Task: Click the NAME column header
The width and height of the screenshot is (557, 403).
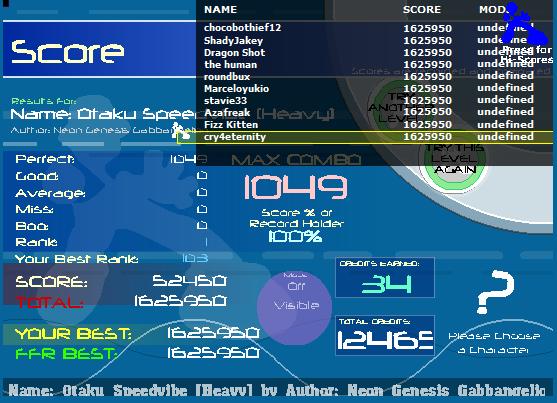Action: (220, 10)
